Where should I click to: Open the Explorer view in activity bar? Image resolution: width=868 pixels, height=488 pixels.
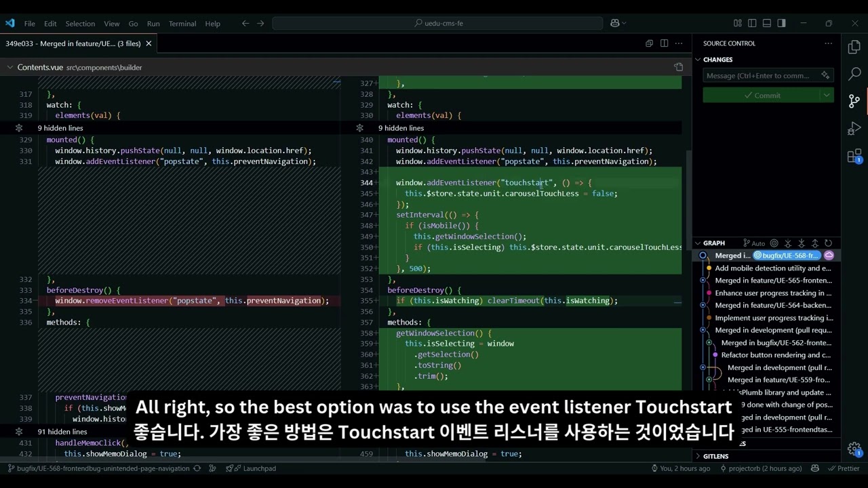pos(854,47)
